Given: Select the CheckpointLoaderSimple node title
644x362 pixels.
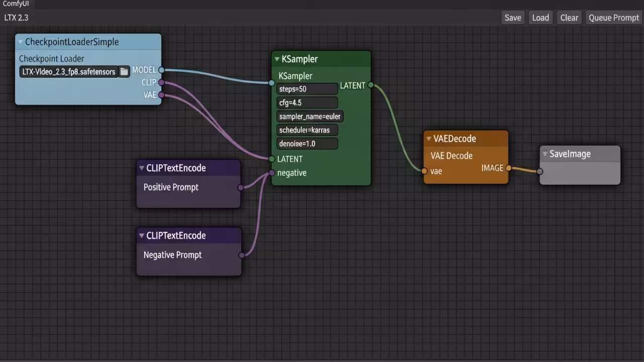Looking at the screenshot, I should (72, 42).
